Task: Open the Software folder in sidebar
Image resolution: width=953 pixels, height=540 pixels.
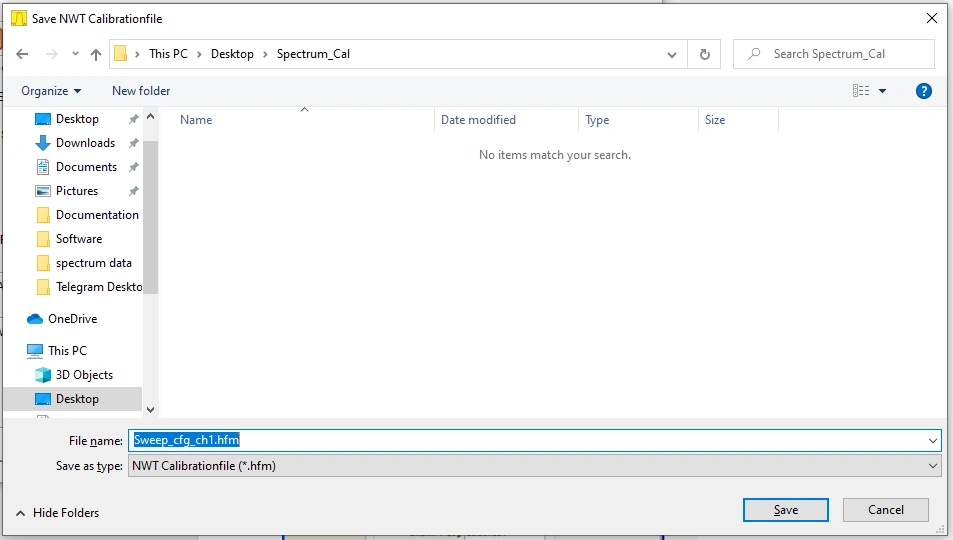Action: point(79,239)
